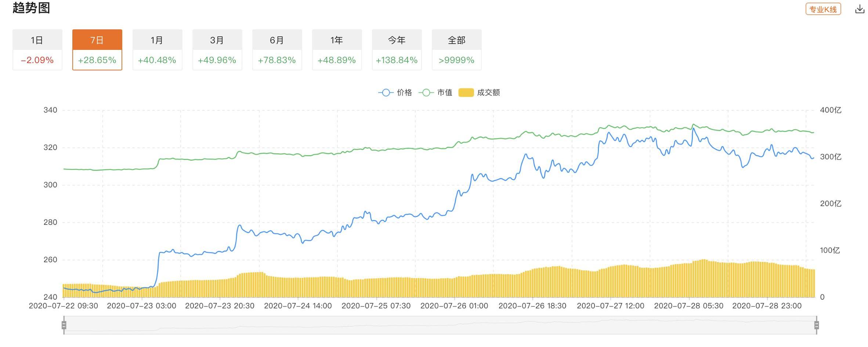
Task: Click the blue 价格 legend circle icon
Action: tap(386, 93)
